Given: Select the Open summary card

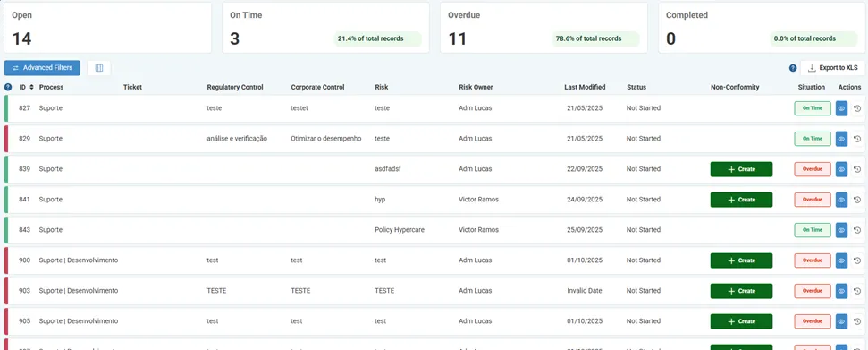Looking at the screenshot, I should (108, 28).
